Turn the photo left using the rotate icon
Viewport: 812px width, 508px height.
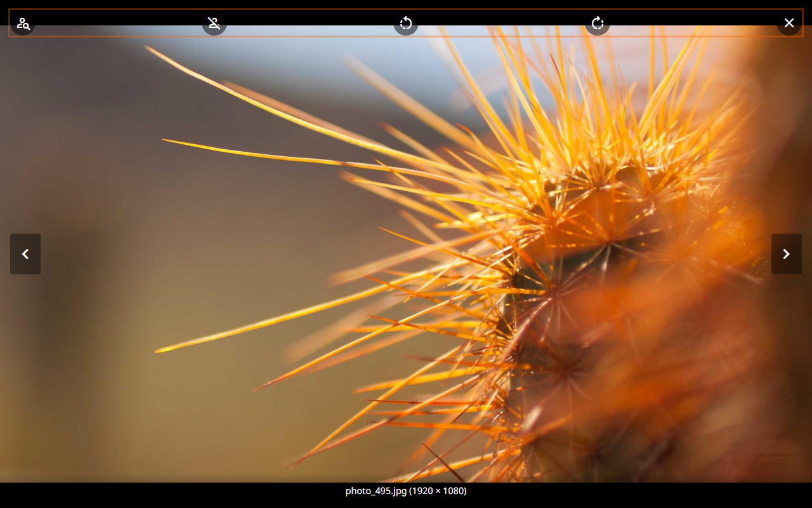coord(405,24)
